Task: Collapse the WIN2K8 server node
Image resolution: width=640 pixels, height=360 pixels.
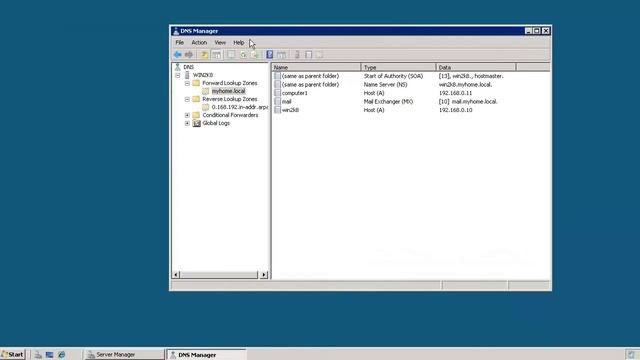Action: [178, 75]
